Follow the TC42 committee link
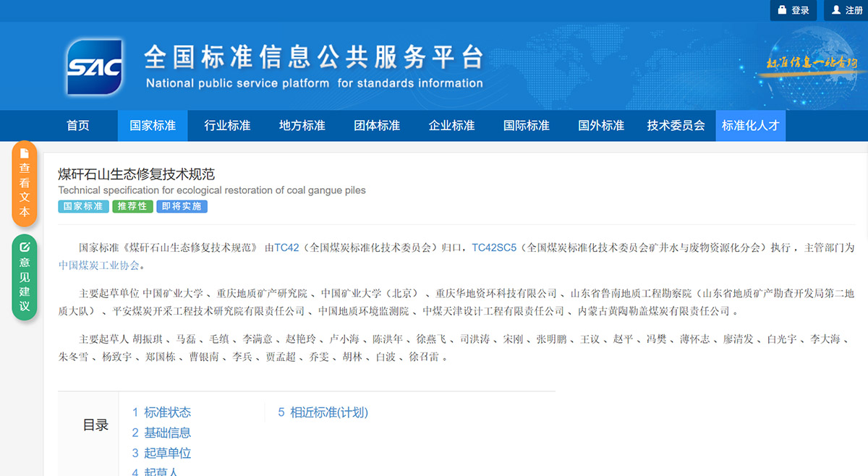The width and height of the screenshot is (868, 476). (x=286, y=247)
